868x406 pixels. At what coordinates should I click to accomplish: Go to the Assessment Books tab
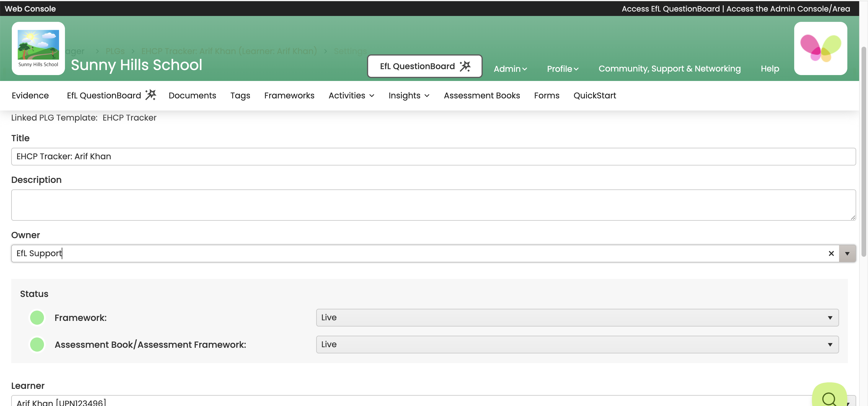(x=482, y=95)
